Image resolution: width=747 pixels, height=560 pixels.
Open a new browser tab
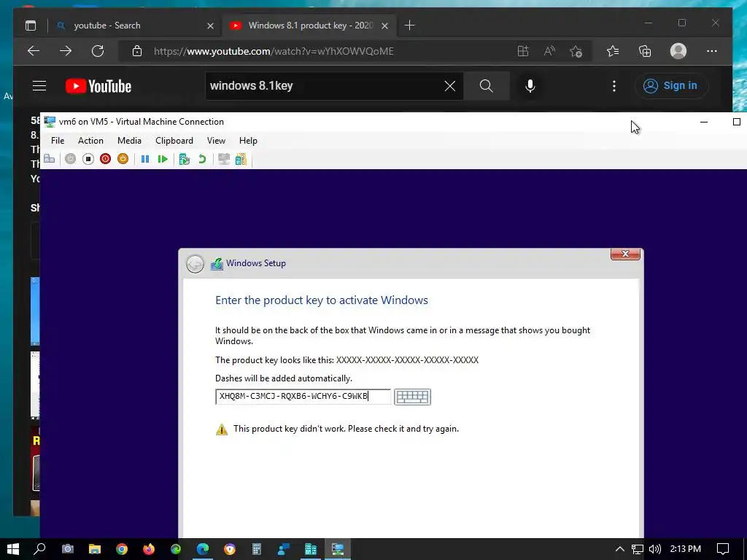point(410,26)
